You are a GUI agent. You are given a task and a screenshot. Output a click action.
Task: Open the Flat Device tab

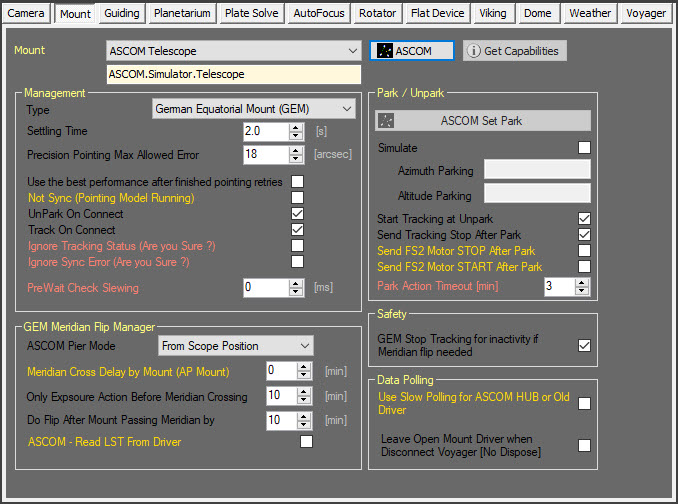point(438,13)
